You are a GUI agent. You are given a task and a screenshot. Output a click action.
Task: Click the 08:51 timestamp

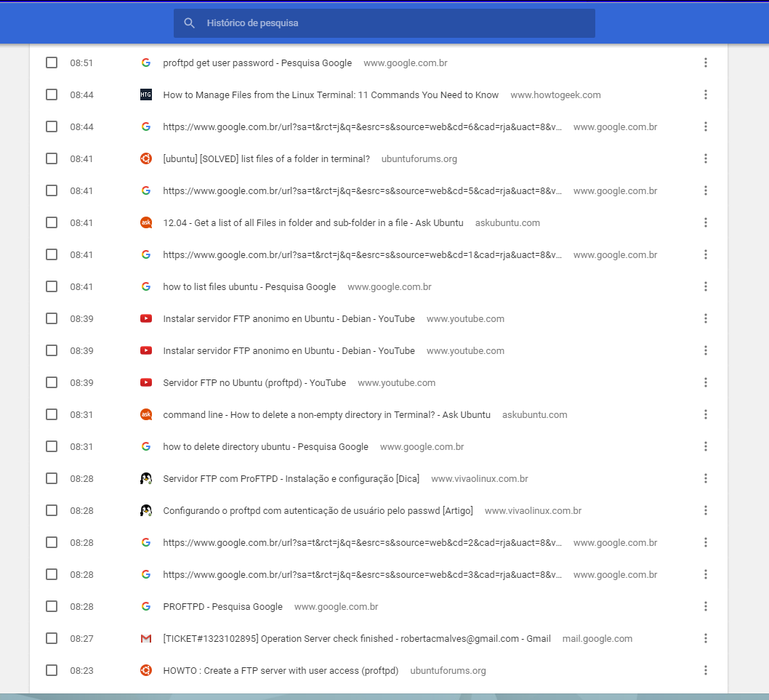tap(81, 63)
